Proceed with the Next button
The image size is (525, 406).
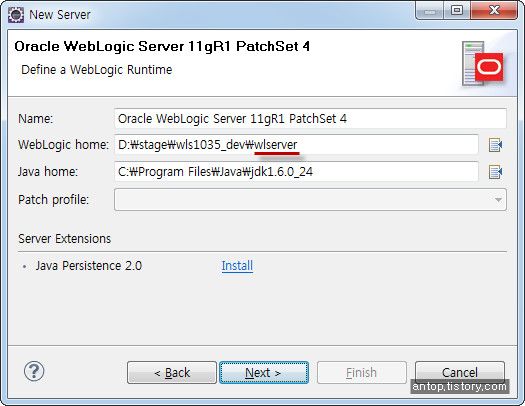[x=264, y=372]
